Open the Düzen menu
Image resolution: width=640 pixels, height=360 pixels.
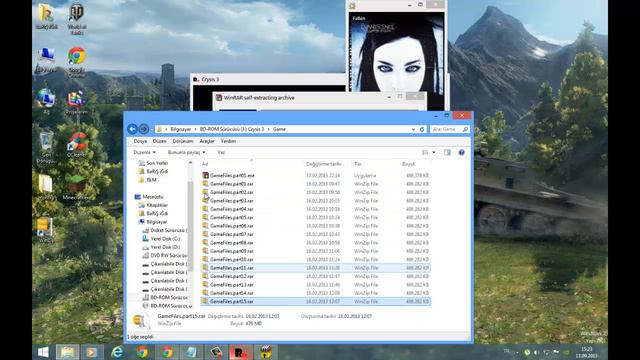pyautogui.click(x=160, y=141)
